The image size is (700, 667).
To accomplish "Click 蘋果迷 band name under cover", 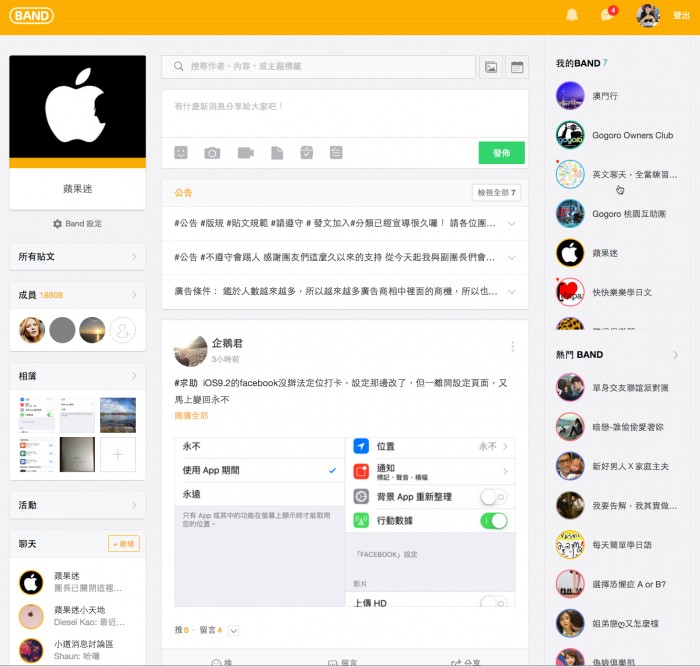I will click(x=78, y=189).
